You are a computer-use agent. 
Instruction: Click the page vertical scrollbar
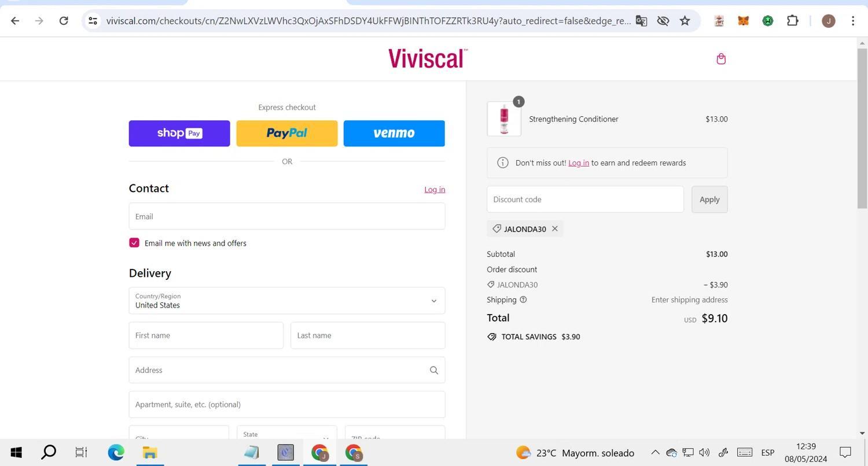(862, 127)
